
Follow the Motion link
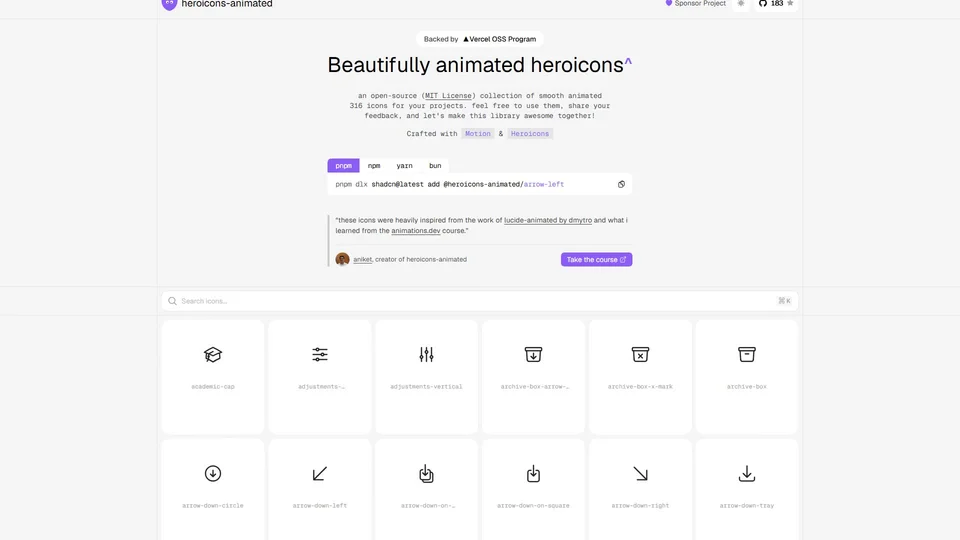pos(478,133)
